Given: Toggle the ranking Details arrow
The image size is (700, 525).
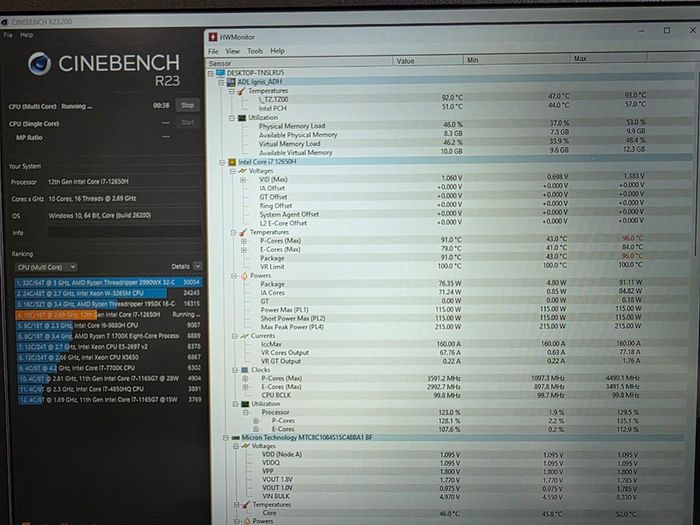Looking at the screenshot, I should click(198, 266).
